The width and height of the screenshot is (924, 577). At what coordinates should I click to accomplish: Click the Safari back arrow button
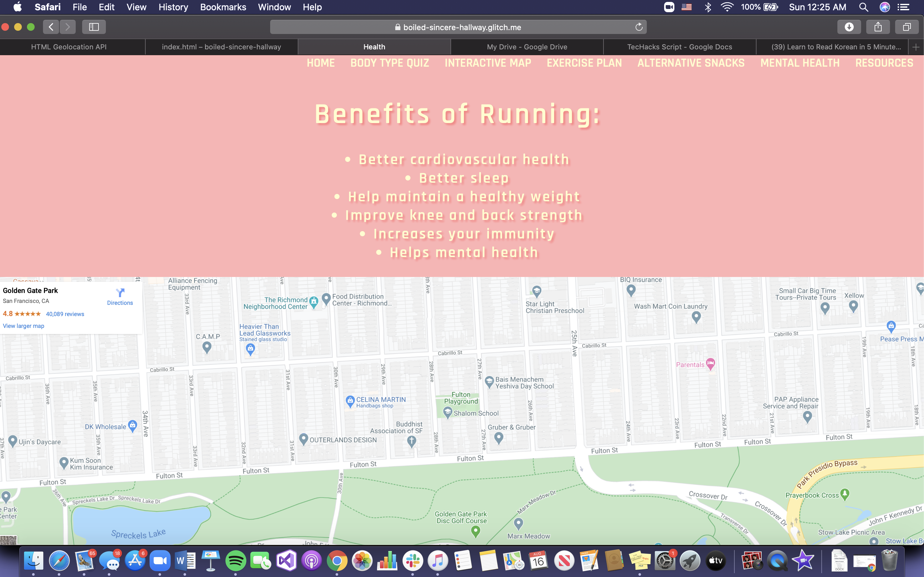51,27
